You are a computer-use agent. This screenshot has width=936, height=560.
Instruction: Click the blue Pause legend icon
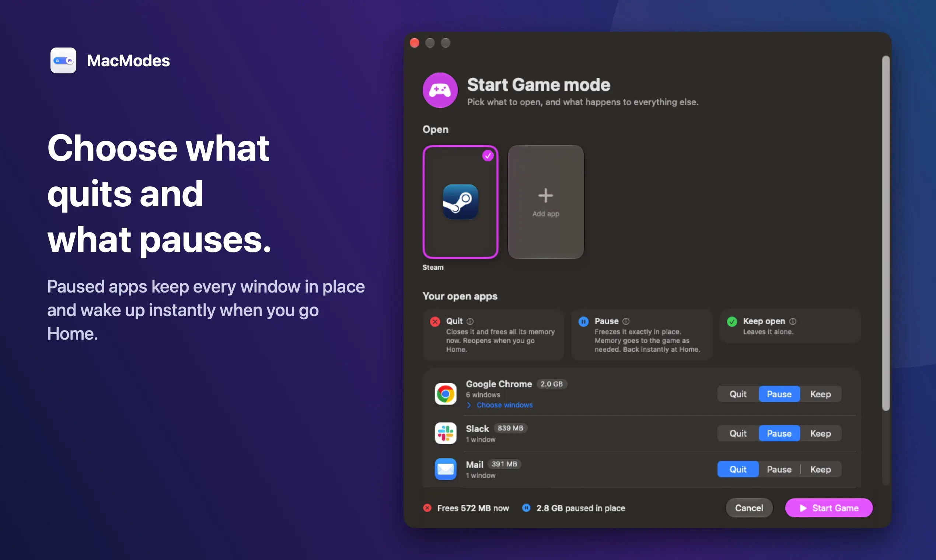click(x=583, y=322)
